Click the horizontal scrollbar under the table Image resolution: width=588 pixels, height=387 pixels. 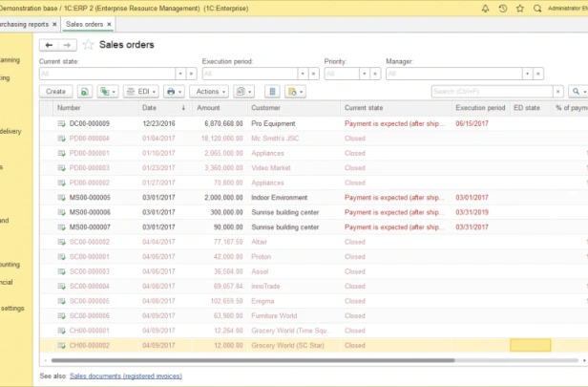253,360
